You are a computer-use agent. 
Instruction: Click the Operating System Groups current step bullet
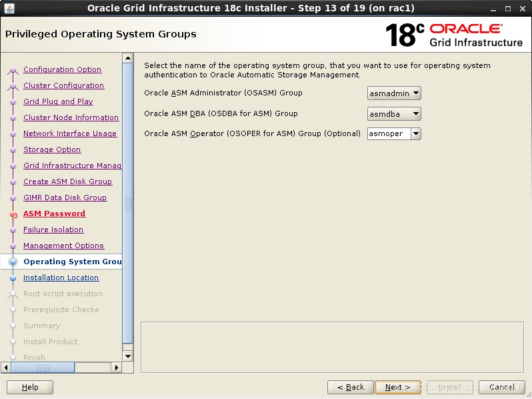coord(13,262)
